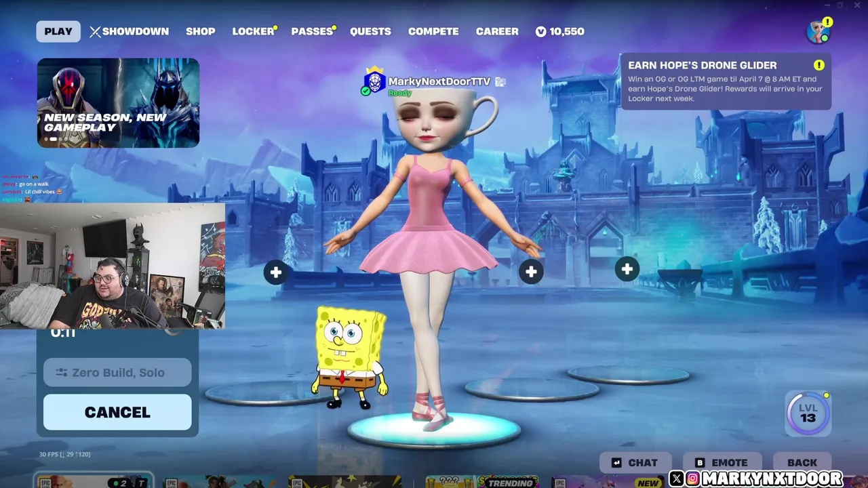Click the 30 FPS counter text
Viewport: 868px width, 488px height.
pos(64,454)
